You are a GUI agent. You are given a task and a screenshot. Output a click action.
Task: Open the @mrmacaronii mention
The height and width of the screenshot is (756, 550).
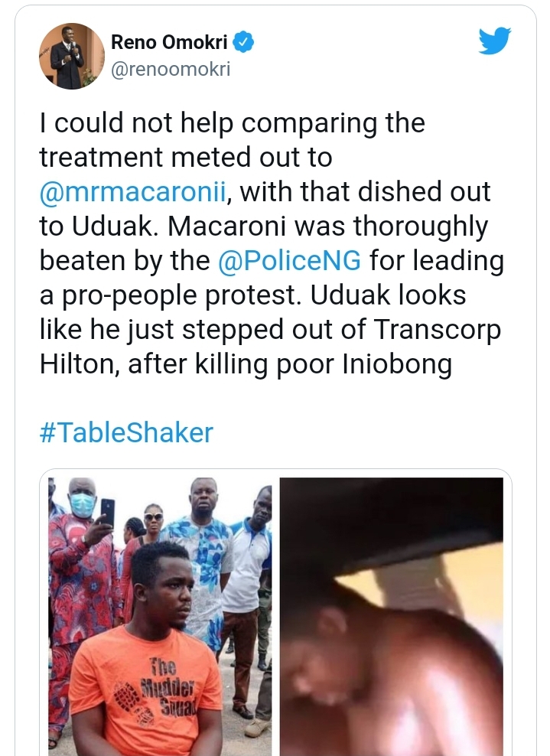coord(134,192)
